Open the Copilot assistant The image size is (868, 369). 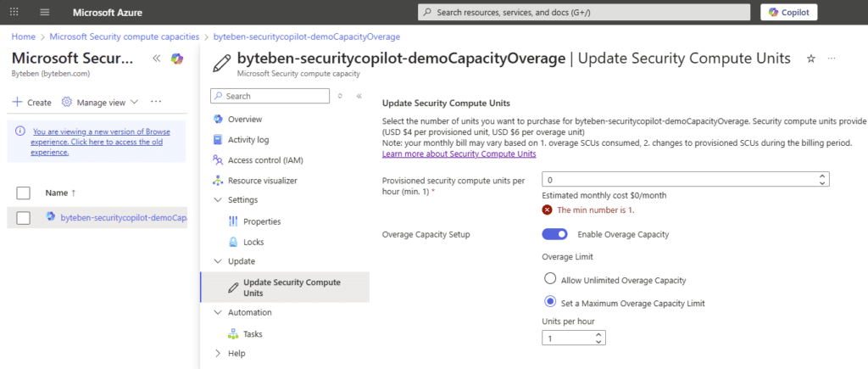[789, 12]
